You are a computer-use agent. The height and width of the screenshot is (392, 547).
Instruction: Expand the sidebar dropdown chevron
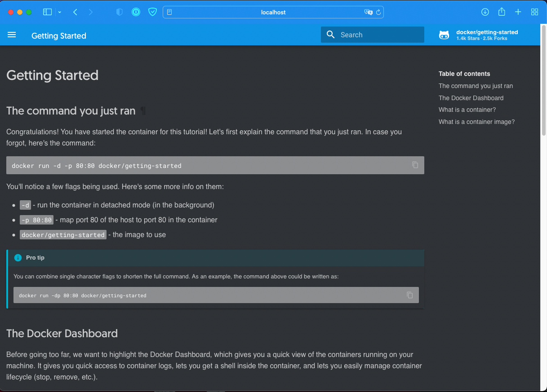[x=60, y=12]
